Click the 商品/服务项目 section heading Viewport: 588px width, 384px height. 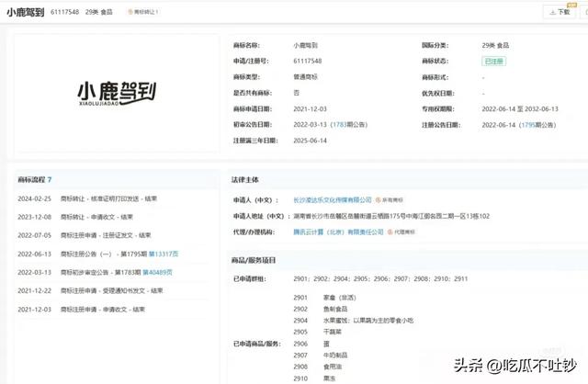(254, 260)
